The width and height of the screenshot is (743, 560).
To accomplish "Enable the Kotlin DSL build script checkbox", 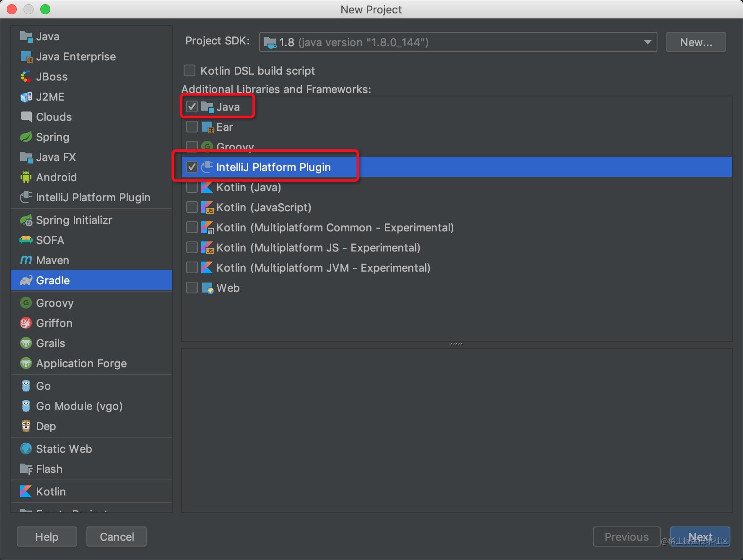I will click(x=190, y=70).
